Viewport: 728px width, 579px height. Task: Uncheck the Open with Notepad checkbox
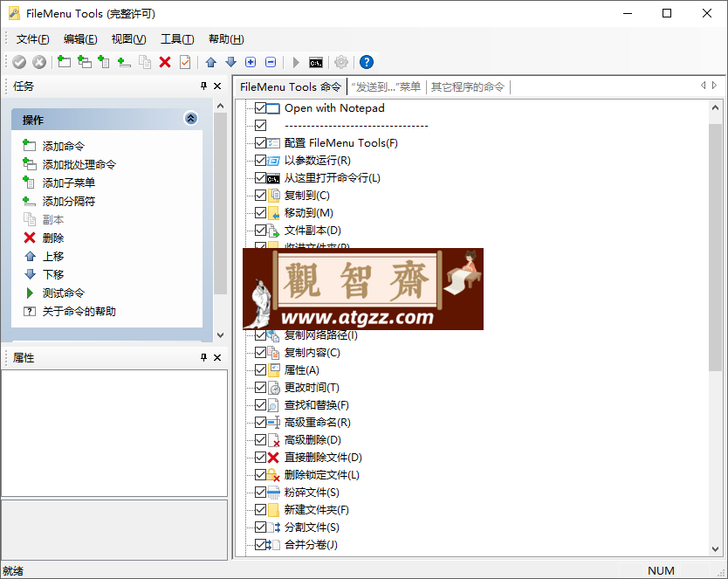click(x=260, y=108)
